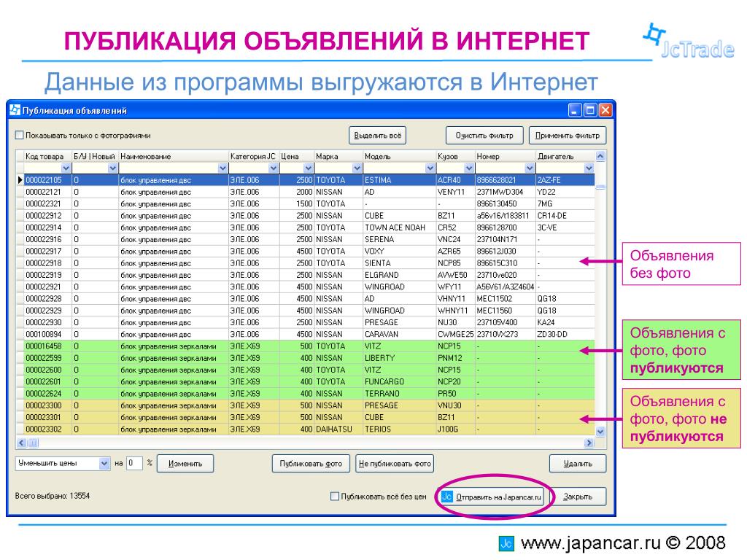Click the 'Удалить' button
Viewport: 747px width, 560px height.
point(578,464)
